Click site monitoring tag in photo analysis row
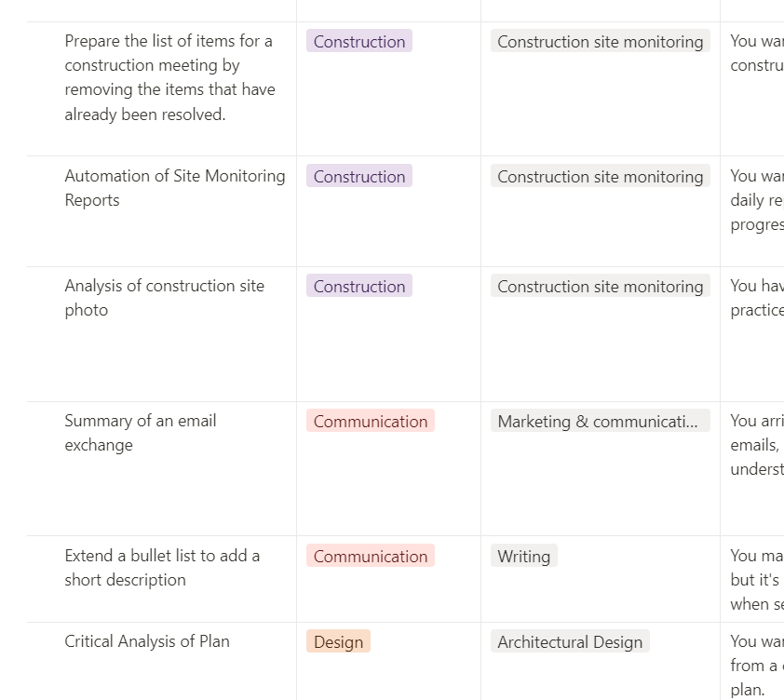The image size is (784, 700). coord(600,287)
